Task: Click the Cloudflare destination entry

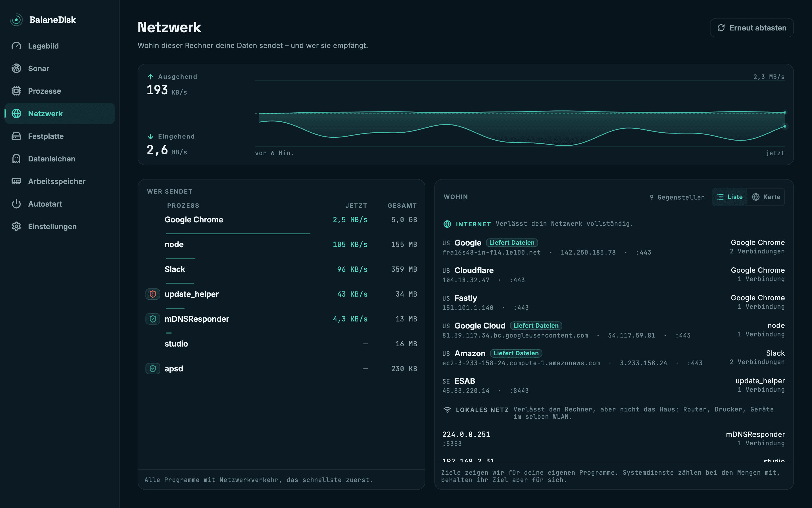Action: pos(613,275)
